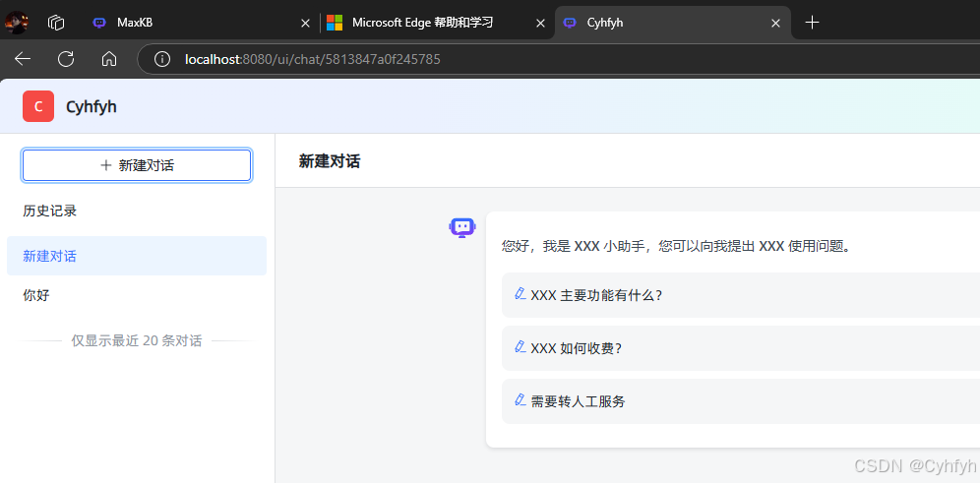Click the 仅显示最近 20 条对话 note
This screenshot has width=980, height=483.
[136, 341]
